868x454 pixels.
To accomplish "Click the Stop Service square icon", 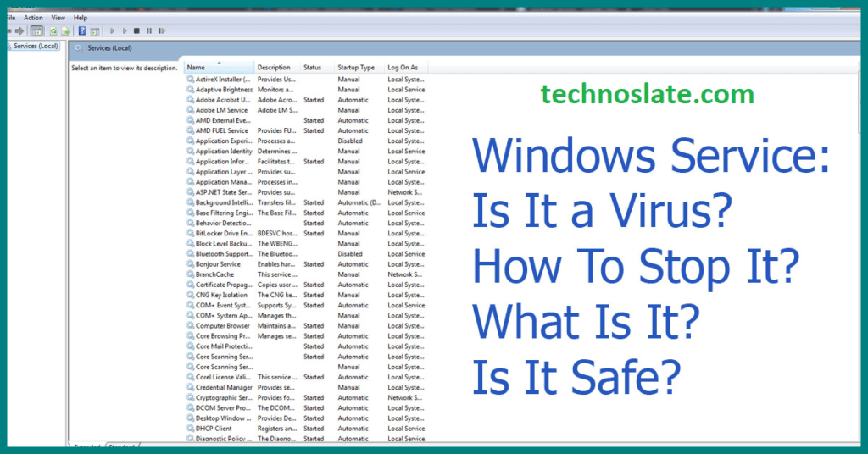I will click(136, 31).
